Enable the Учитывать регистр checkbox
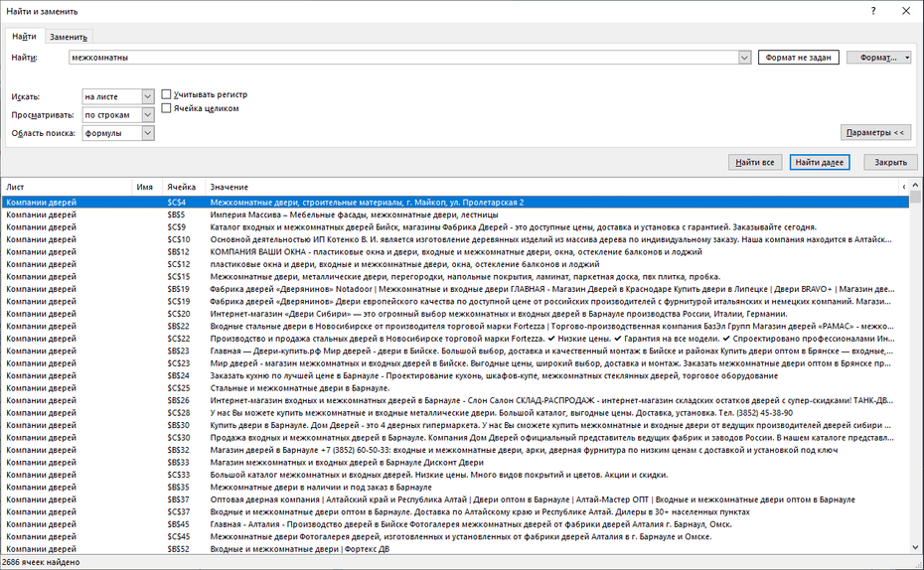The width and height of the screenshot is (924, 570). click(x=166, y=94)
